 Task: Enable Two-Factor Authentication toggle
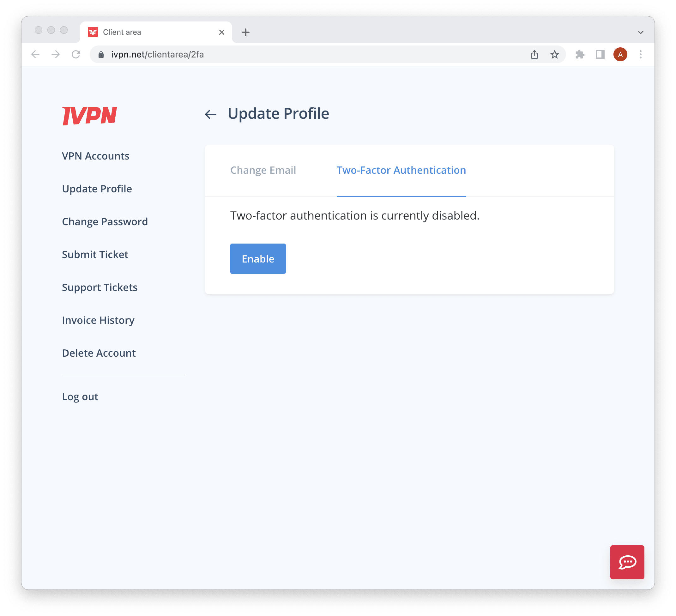(258, 258)
